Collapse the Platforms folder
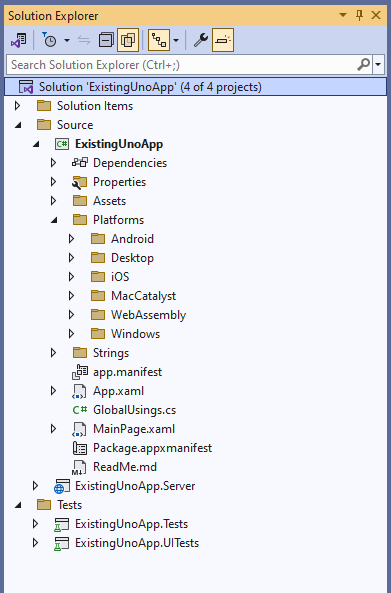This screenshot has height=593, width=391. click(54, 220)
